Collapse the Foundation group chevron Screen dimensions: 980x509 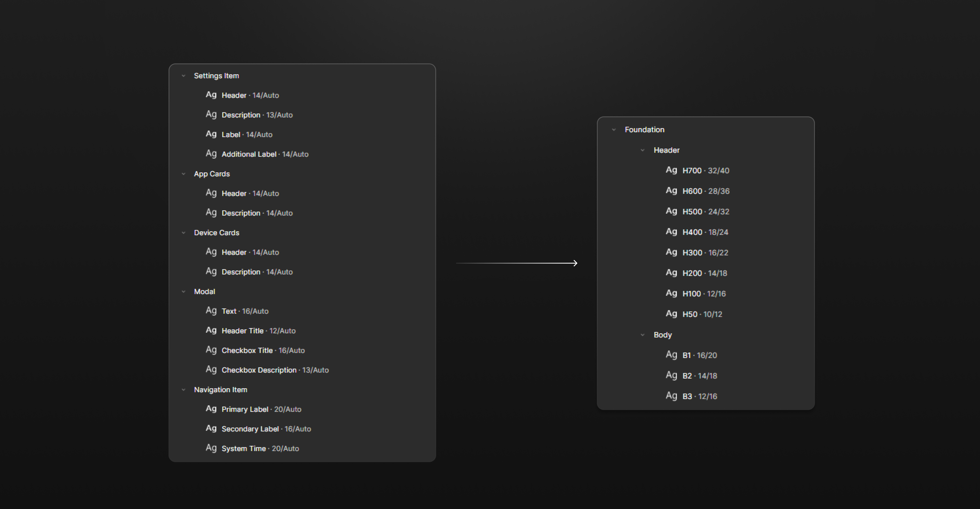(614, 130)
